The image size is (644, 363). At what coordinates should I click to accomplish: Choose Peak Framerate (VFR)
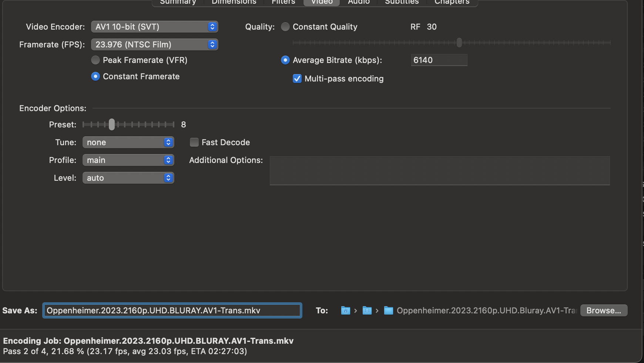tap(95, 60)
